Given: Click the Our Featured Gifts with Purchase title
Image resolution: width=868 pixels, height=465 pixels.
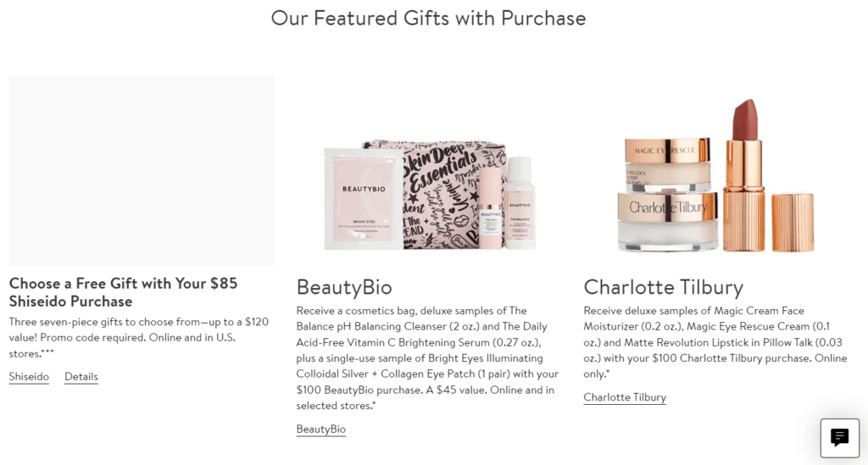Looking at the screenshot, I should (428, 18).
